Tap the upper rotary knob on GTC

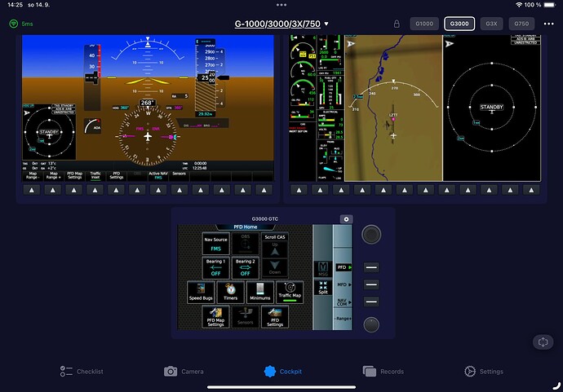pos(371,235)
